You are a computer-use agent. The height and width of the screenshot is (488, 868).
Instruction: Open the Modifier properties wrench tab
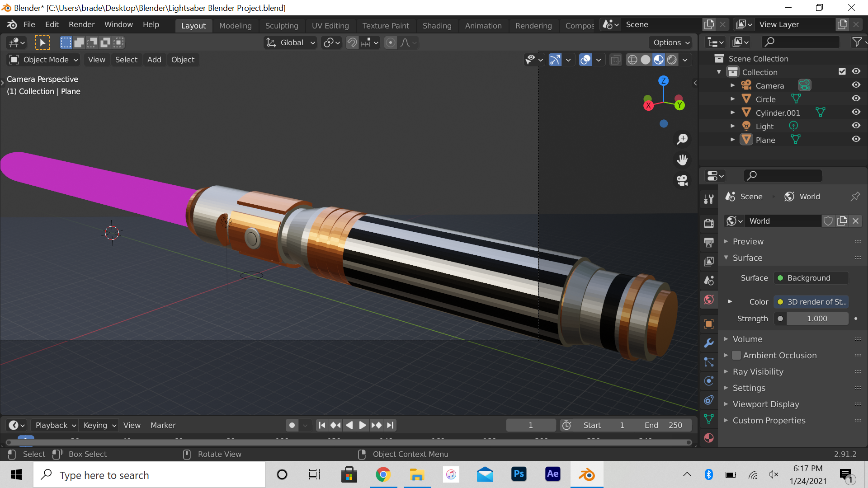click(x=709, y=343)
